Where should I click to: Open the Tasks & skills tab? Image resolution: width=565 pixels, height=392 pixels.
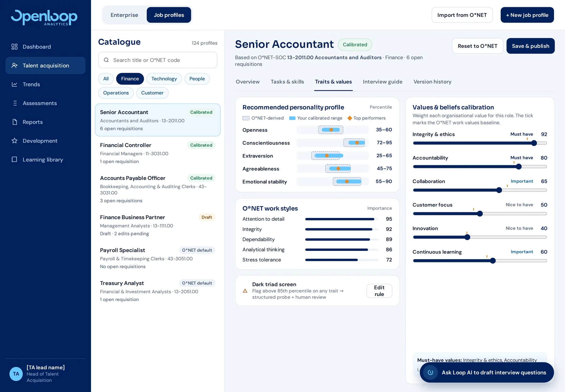287,82
